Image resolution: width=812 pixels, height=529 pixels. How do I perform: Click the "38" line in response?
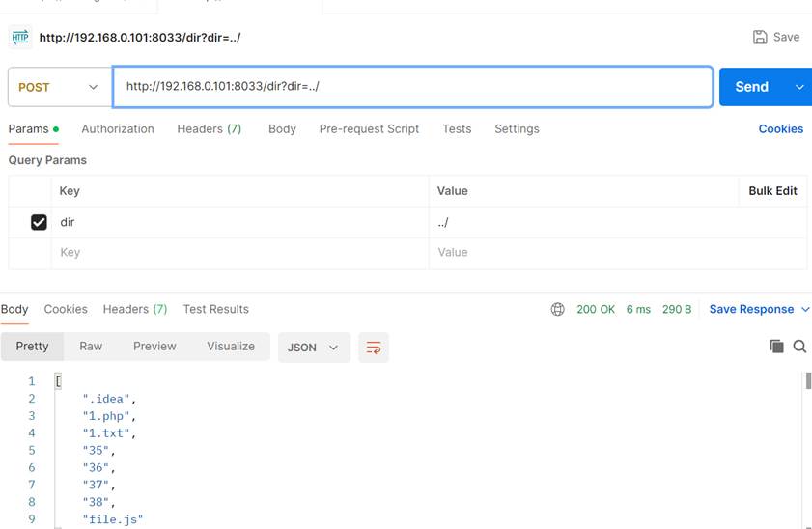(x=98, y=502)
